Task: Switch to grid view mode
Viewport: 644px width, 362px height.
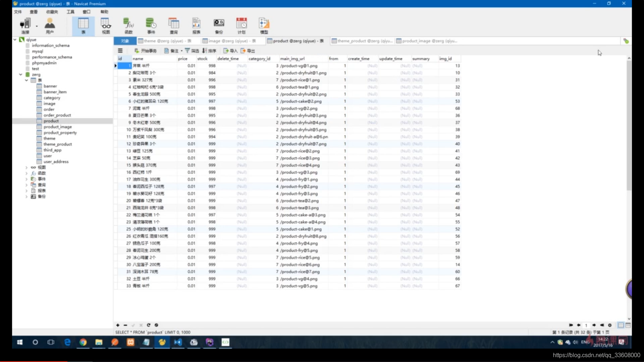Action: click(x=621, y=325)
